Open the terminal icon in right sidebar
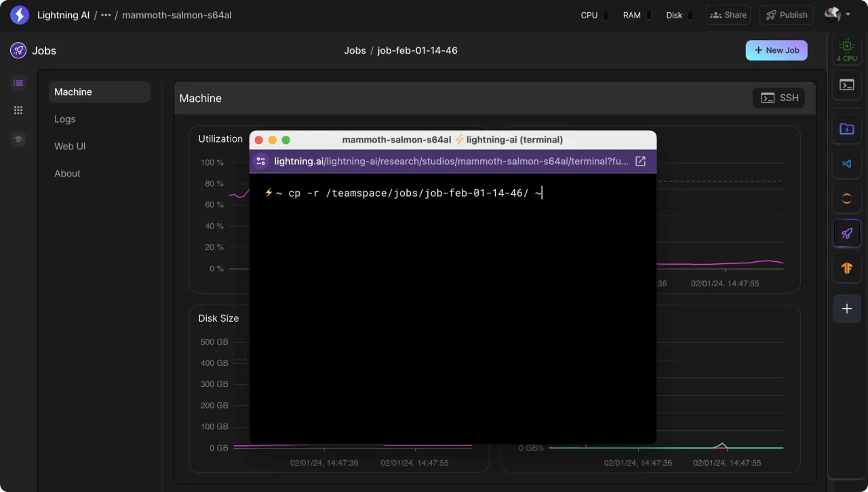The height and width of the screenshot is (492, 868). click(x=847, y=85)
